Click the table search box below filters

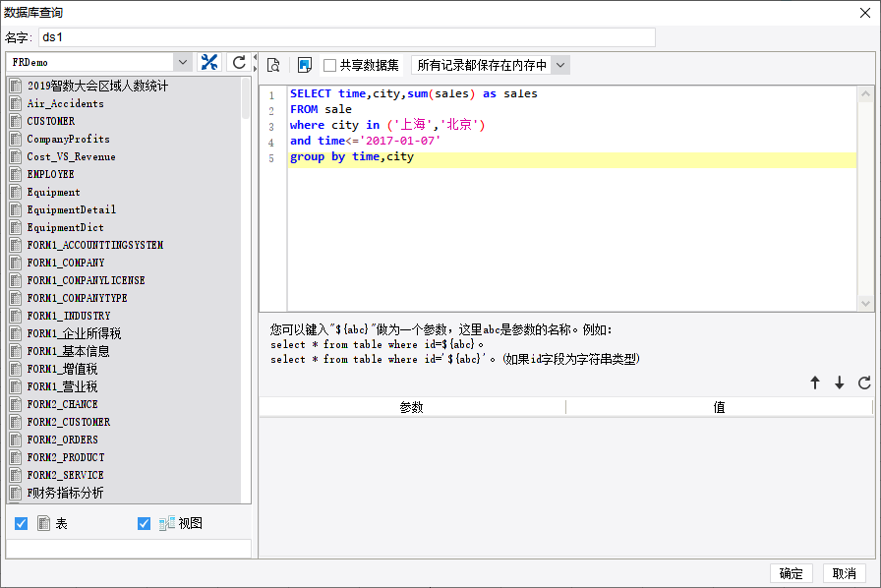coord(129,549)
